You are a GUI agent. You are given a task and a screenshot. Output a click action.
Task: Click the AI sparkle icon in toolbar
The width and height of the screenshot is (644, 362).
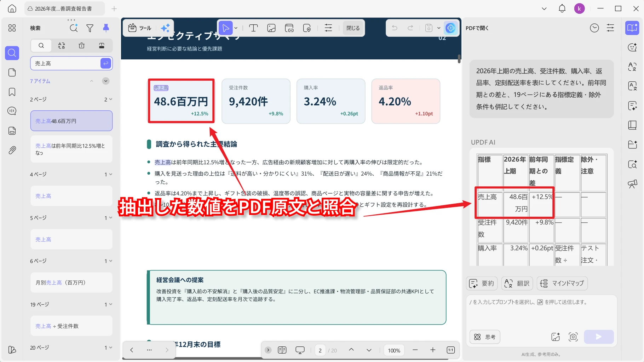click(165, 28)
